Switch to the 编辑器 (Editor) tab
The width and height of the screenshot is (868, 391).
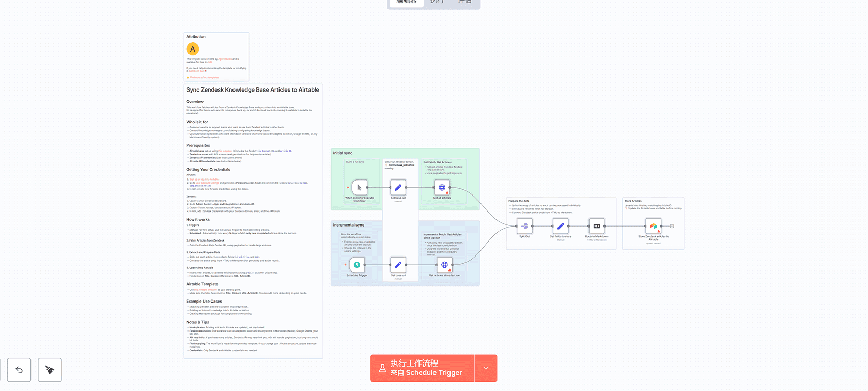pyautogui.click(x=406, y=2)
